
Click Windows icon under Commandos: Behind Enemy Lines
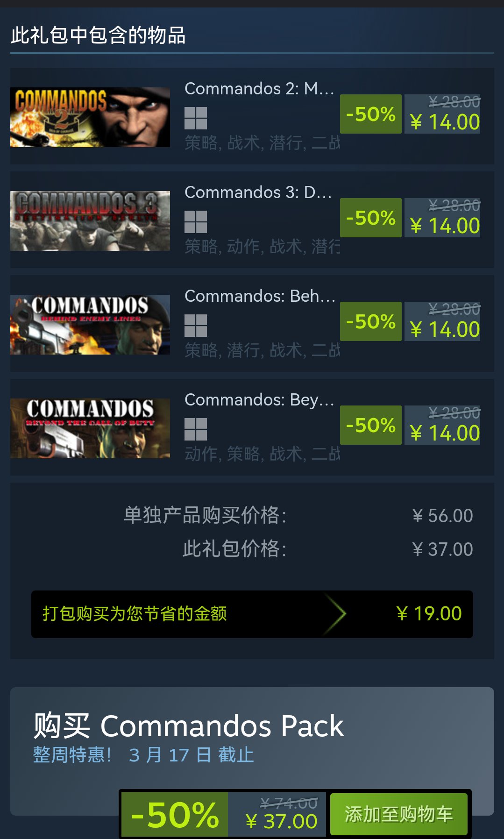coord(196,326)
